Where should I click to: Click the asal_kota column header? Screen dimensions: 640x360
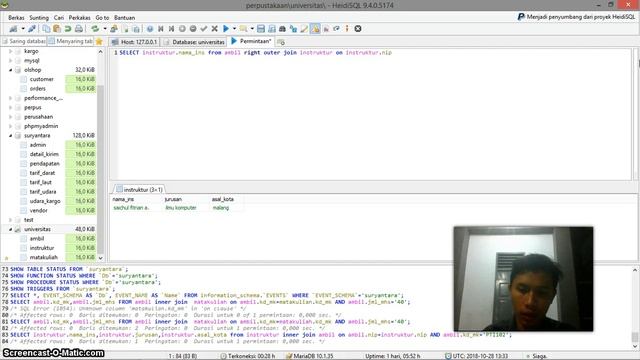coord(227,199)
